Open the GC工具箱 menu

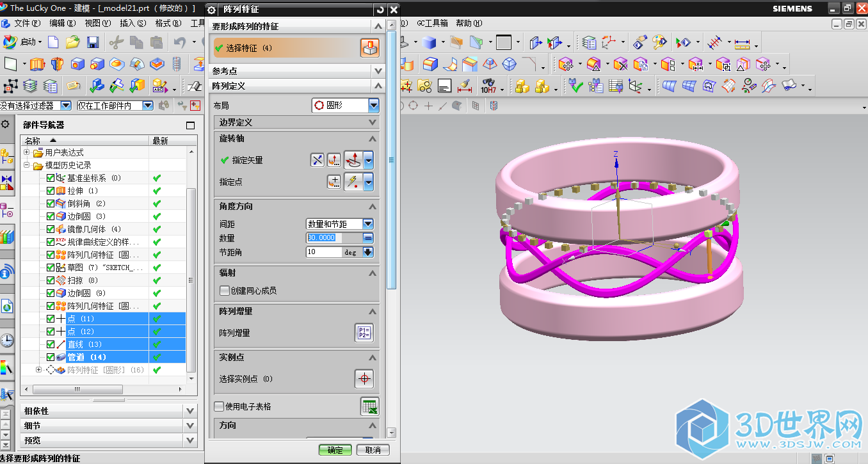(433, 23)
